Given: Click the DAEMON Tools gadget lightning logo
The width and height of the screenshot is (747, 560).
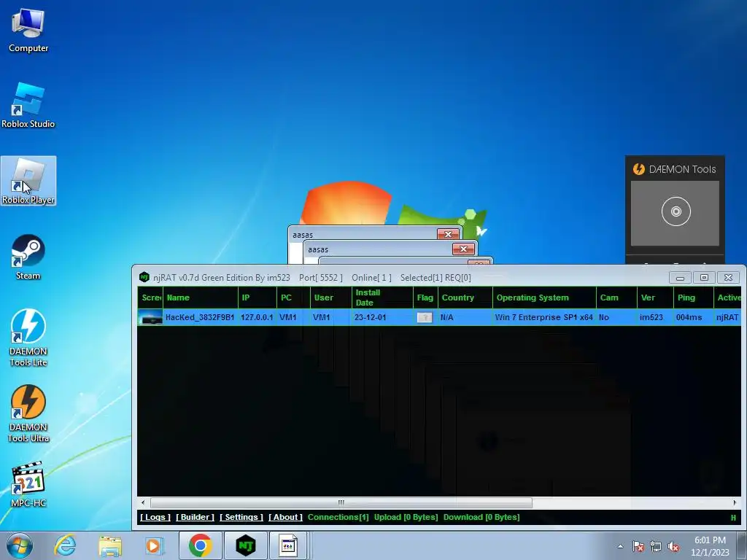Looking at the screenshot, I should pyautogui.click(x=638, y=169).
